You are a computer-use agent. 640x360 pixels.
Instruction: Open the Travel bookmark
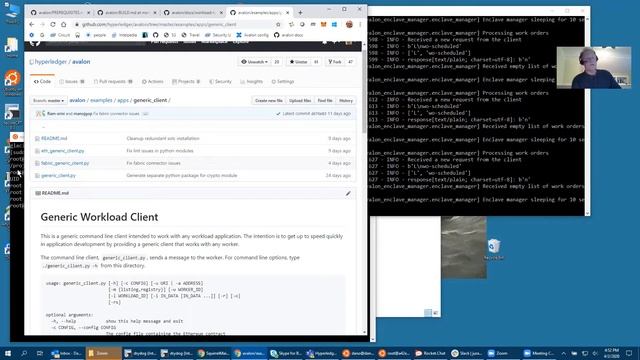tap(191, 35)
